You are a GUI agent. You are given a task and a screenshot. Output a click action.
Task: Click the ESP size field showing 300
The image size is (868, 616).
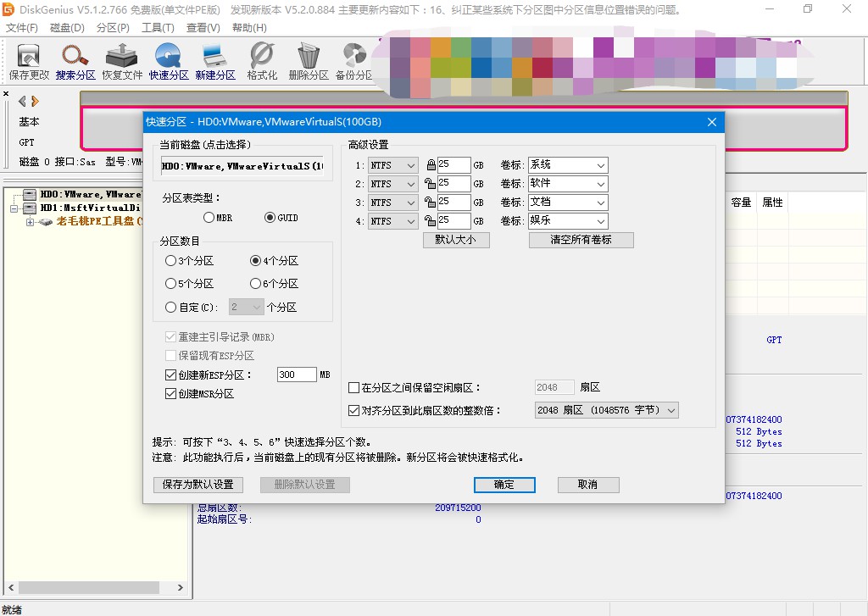(296, 375)
